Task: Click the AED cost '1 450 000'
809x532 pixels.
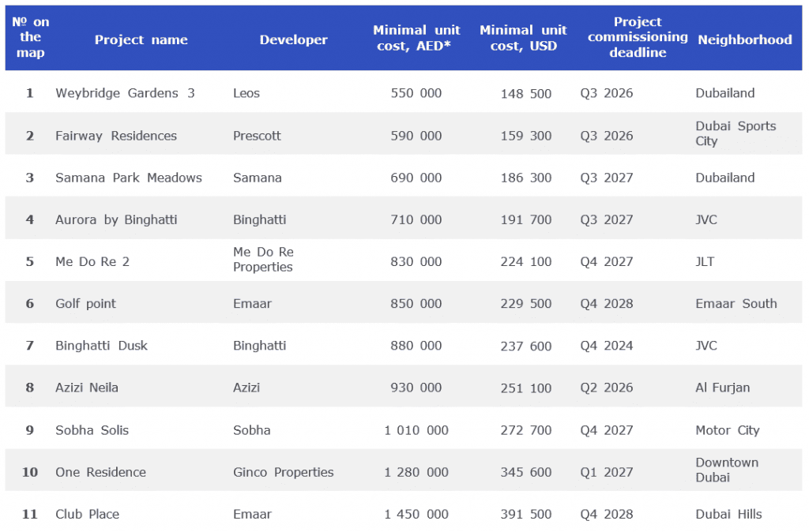Action: tap(416, 515)
